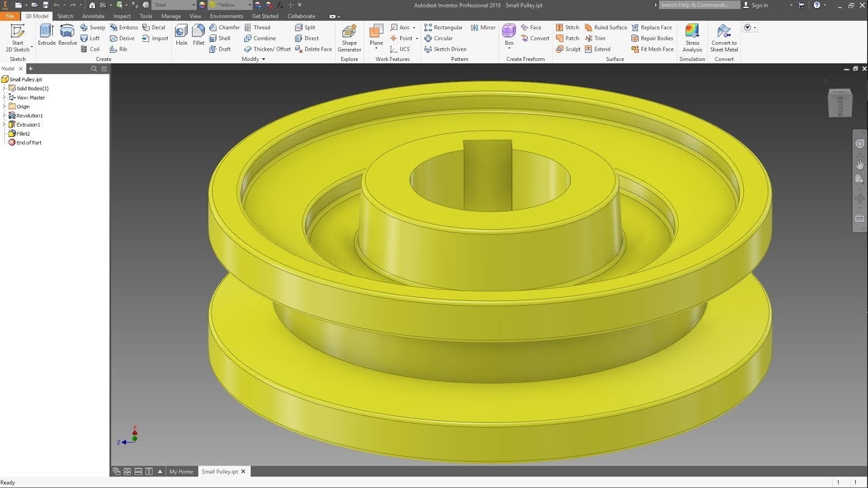Click Convert to Sheet Metal
Screen dimensions: 868x488
coord(724,38)
